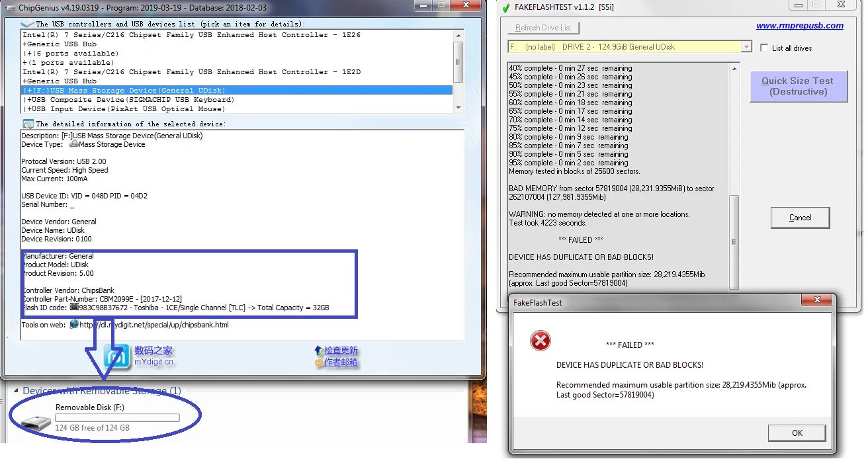
Task: Click the 'Protocal Version: USB 2.00' text
Action: click(x=64, y=161)
